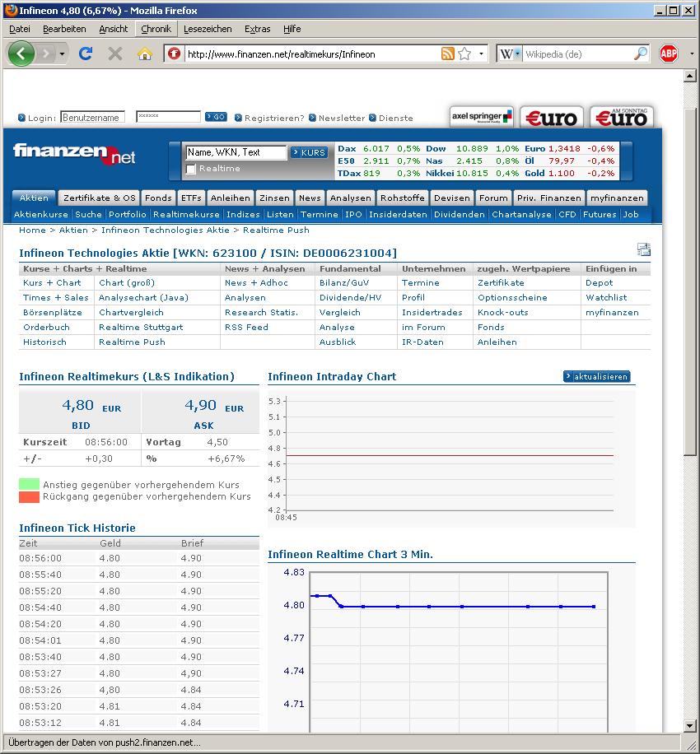Open the Newsletter link
Screen dimensions: 700x754
pyautogui.click(x=342, y=118)
